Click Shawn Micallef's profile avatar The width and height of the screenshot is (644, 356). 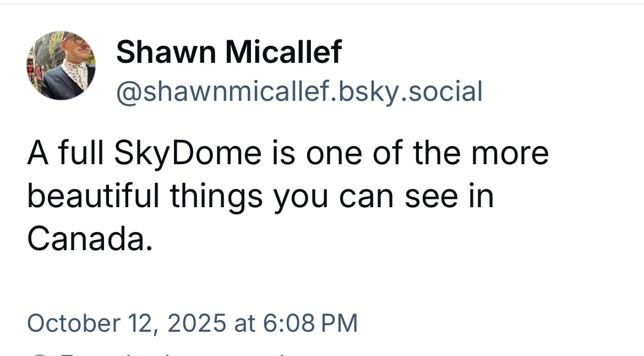pos(61,66)
